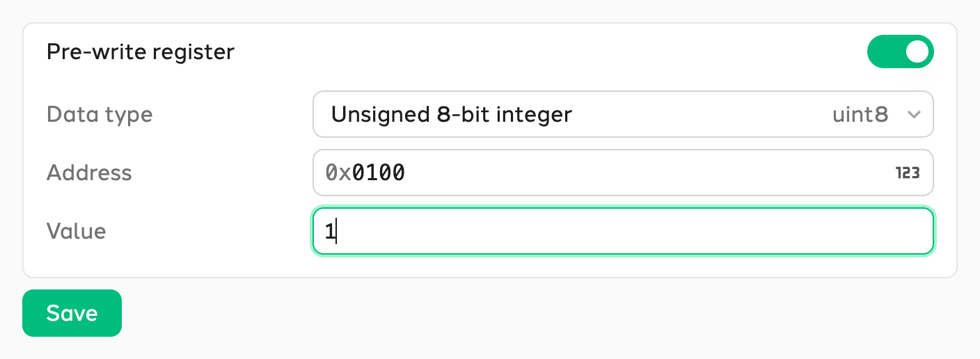Click the Pre-write register heading
This screenshot has height=359, width=980.
141,52
